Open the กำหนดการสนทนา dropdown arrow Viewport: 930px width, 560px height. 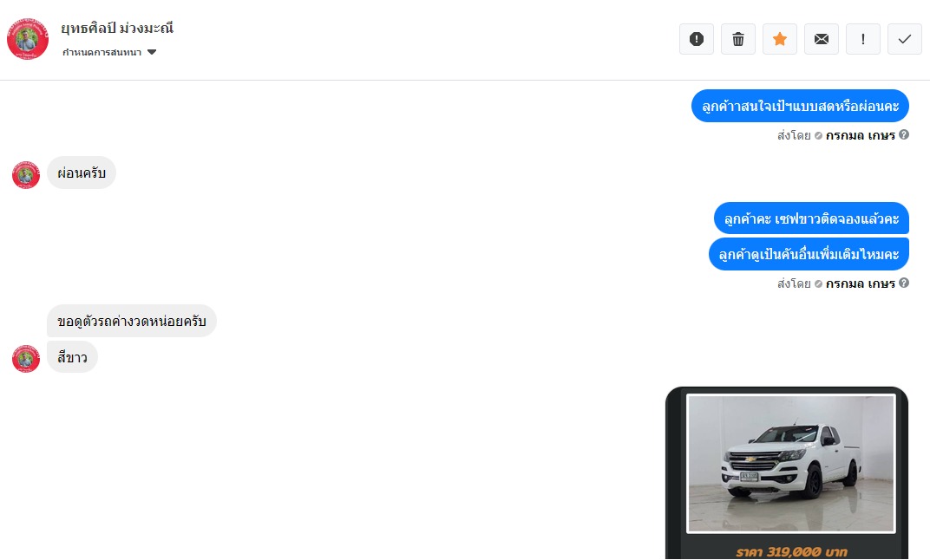(152, 52)
